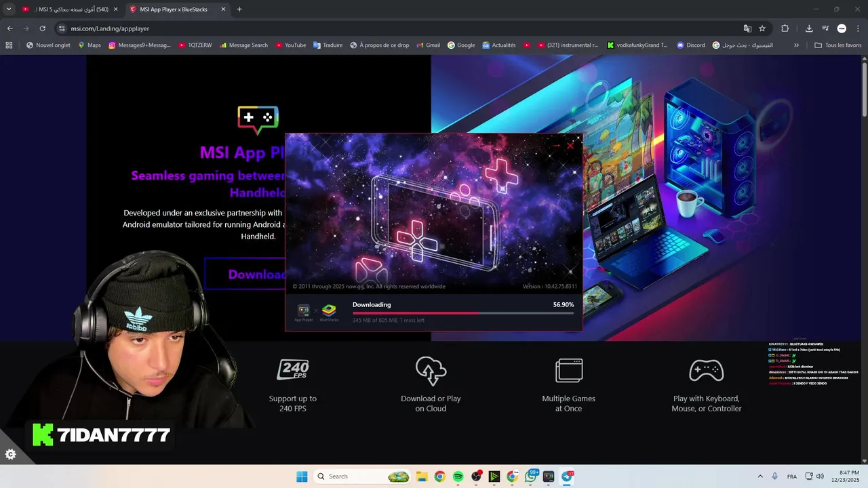The height and width of the screenshot is (488, 868).
Task: Switch to the YouTube MSI 5 tab
Action: (x=70, y=9)
